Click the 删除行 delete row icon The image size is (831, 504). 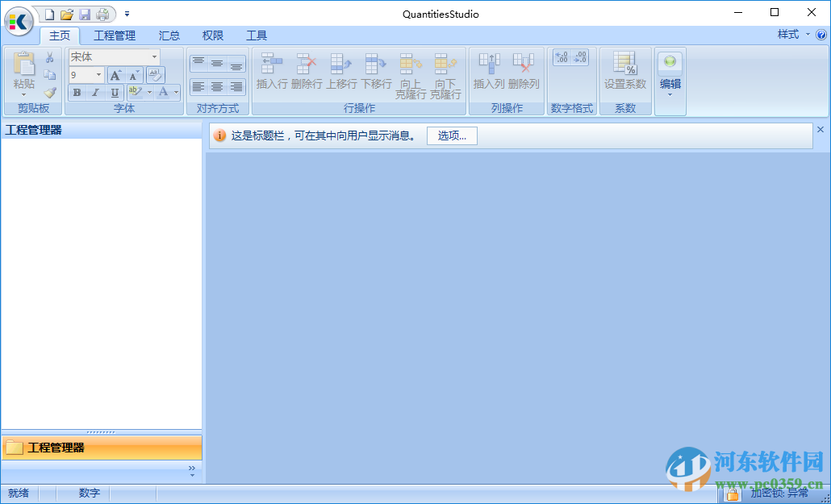tap(307, 64)
